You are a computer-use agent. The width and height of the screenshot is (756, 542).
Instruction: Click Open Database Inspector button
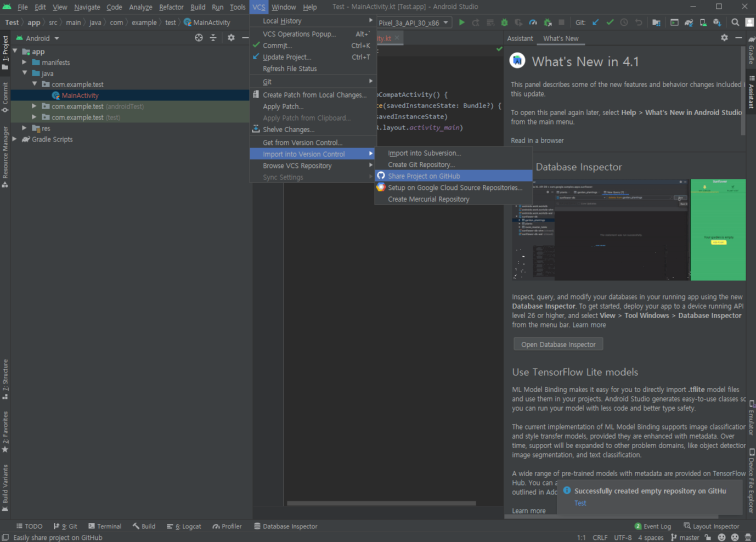tap(558, 345)
